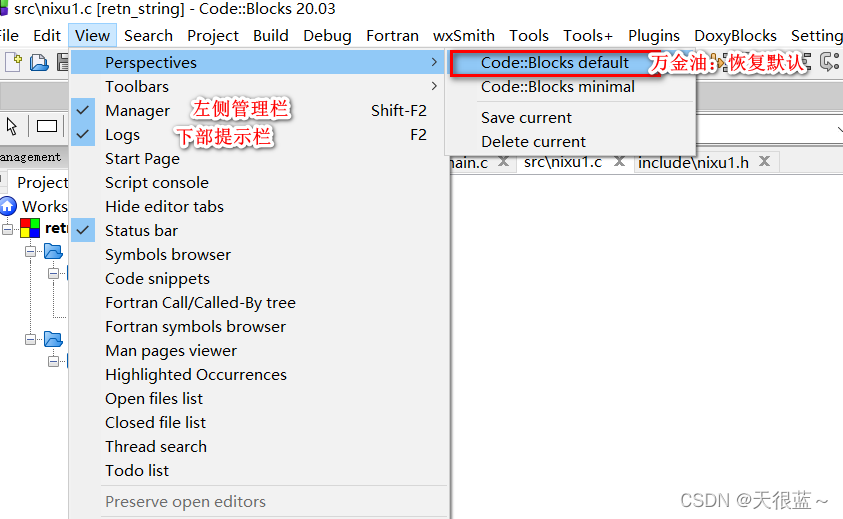Image resolution: width=843 pixels, height=519 pixels.
Task: Choose Save current perspective
Action: pos(571,117)
